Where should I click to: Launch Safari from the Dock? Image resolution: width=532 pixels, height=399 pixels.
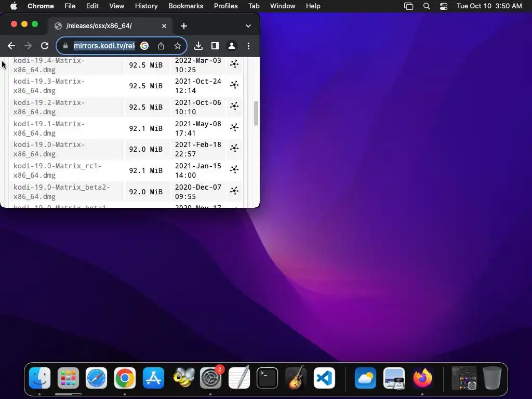point(96,378)
